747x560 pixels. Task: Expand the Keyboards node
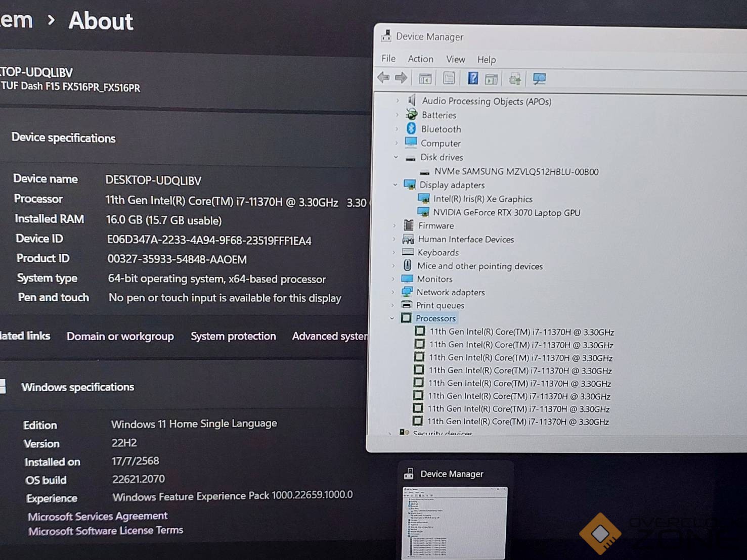coord(393,252)
